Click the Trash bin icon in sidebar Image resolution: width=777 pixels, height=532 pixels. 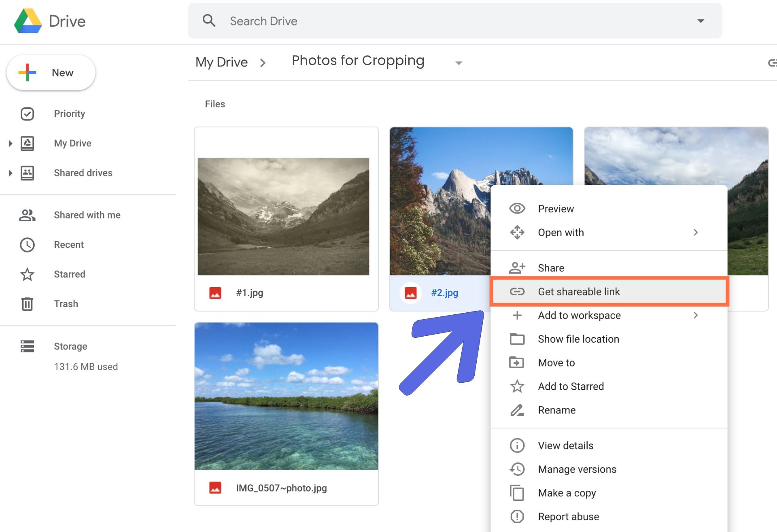point(27,304)
